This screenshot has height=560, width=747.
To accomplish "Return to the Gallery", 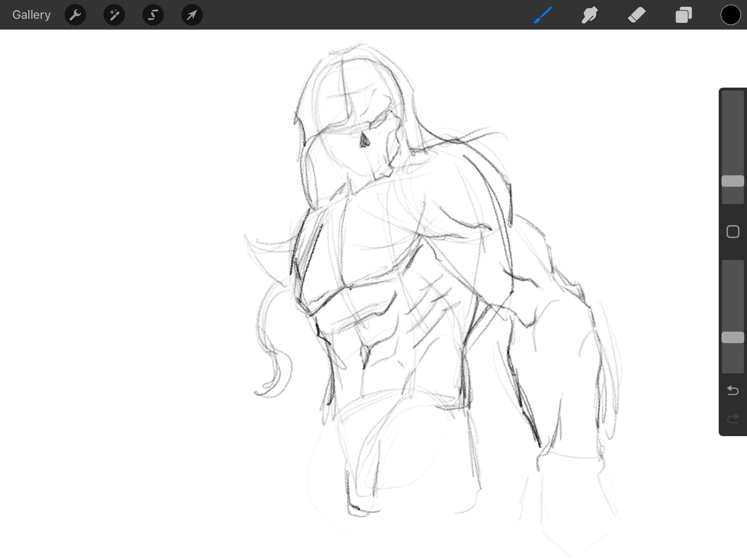I will point(31,15).
